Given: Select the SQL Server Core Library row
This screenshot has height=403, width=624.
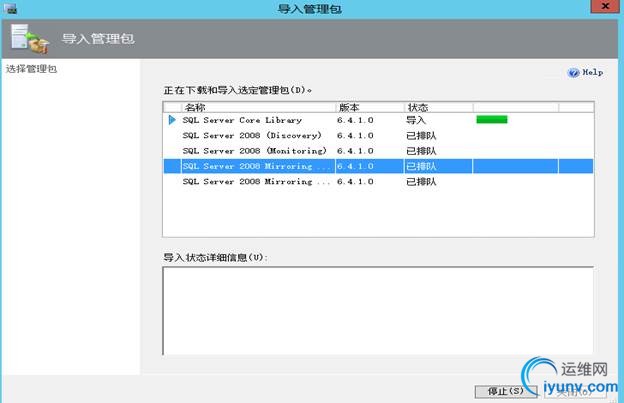Looking at the screenshot, I should click(378, 120).
